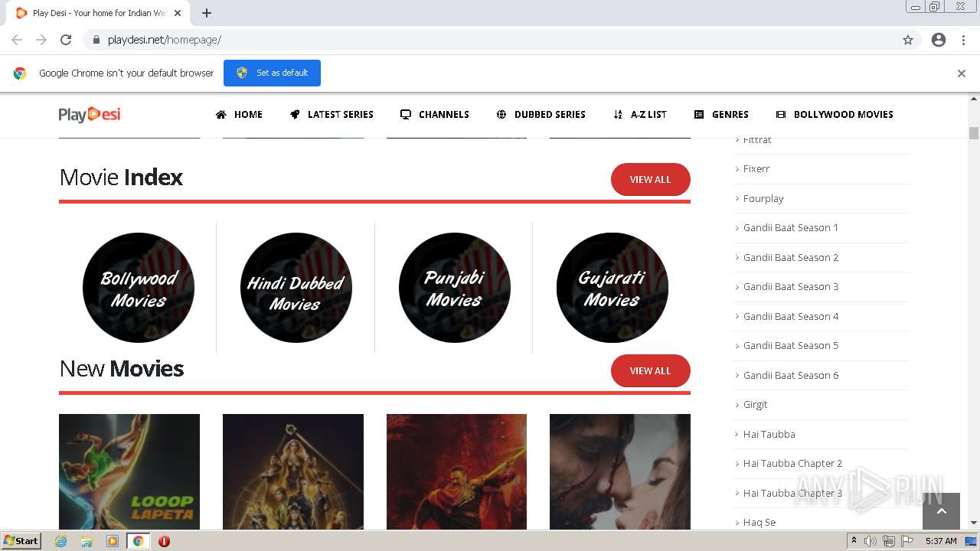Click the Play Desi site logo
This screenshot has width=980, height=551.
click(x=90, y=115)
